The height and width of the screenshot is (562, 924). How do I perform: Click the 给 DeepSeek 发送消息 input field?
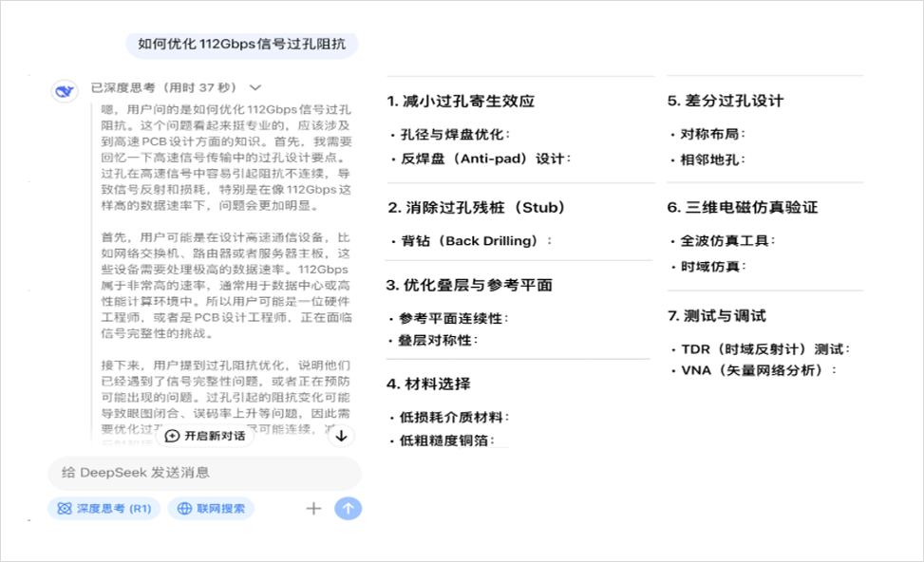pyautogui.click(x=203, y=473)
